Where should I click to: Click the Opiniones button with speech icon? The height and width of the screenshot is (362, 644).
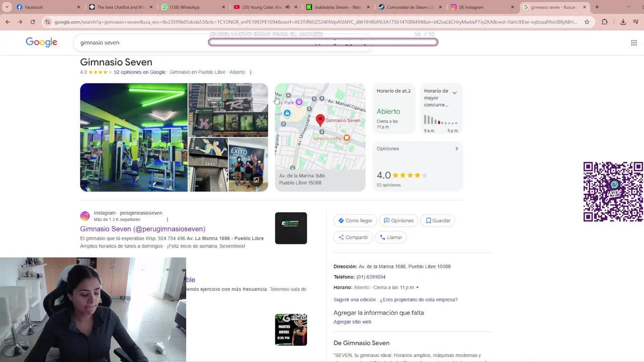click(x=398, y=221)
